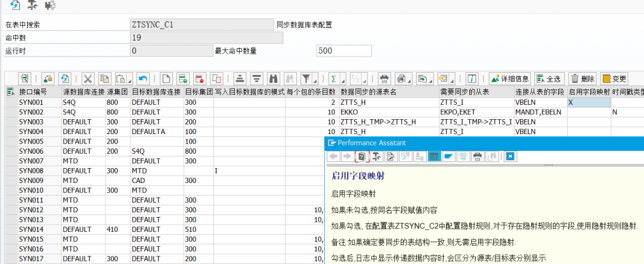The height and width of the screenshot is (264, 644).
Task: Click the Duplicate Row icon
Action: pyautogui.click(x=216, y=79)
